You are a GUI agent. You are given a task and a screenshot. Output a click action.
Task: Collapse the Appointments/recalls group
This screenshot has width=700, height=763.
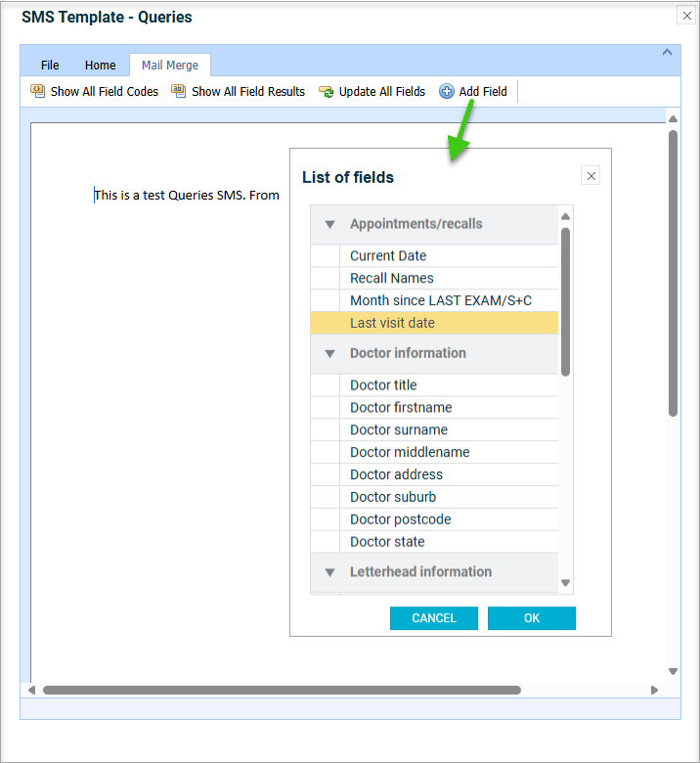click(329, 224)
